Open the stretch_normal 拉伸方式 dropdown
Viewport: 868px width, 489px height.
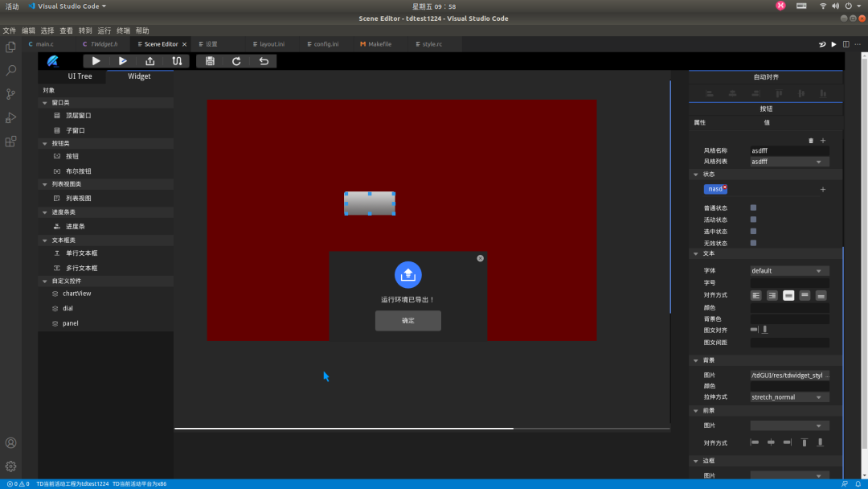789,397
